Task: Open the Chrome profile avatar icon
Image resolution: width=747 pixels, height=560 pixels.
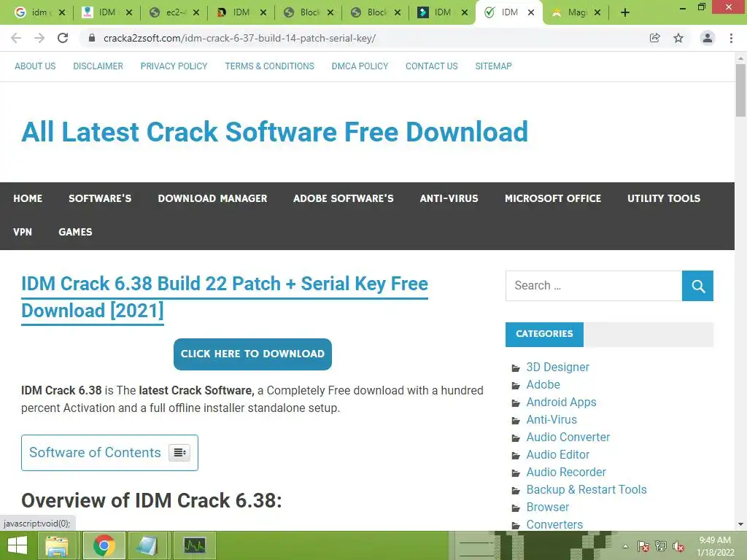Action: click(x=708, y=38)
